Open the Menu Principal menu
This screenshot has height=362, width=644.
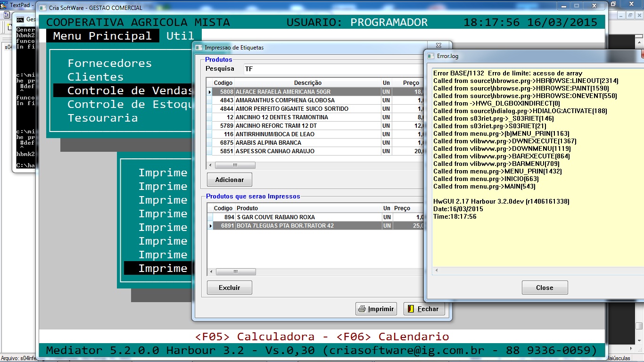pos(102,36)
